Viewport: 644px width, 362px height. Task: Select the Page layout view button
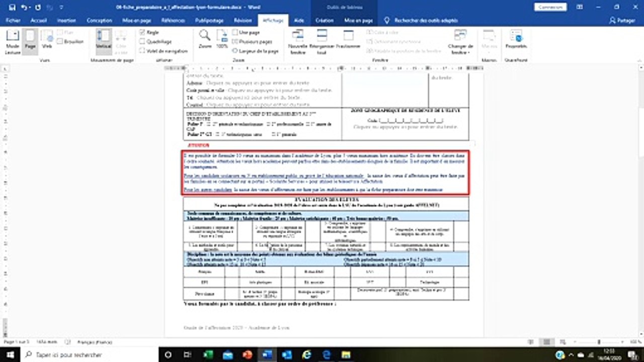click(x=30, y=42)
